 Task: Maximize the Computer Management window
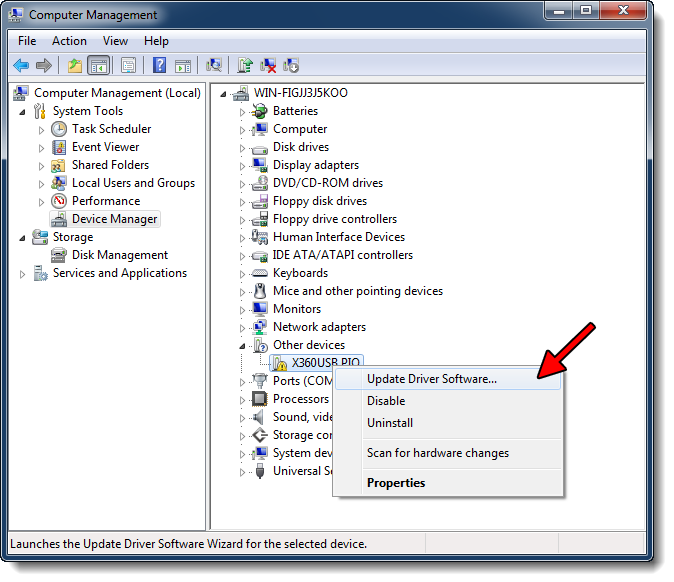tap(586, 11)
